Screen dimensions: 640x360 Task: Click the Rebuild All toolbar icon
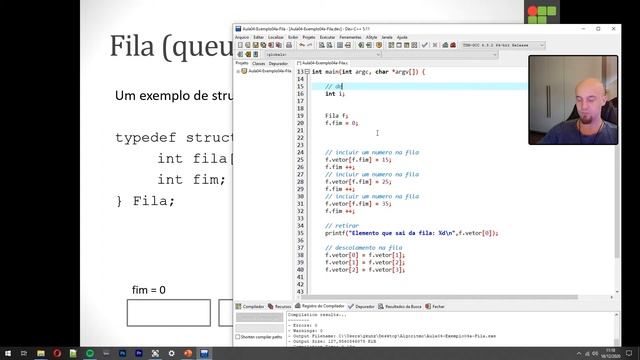414,45
